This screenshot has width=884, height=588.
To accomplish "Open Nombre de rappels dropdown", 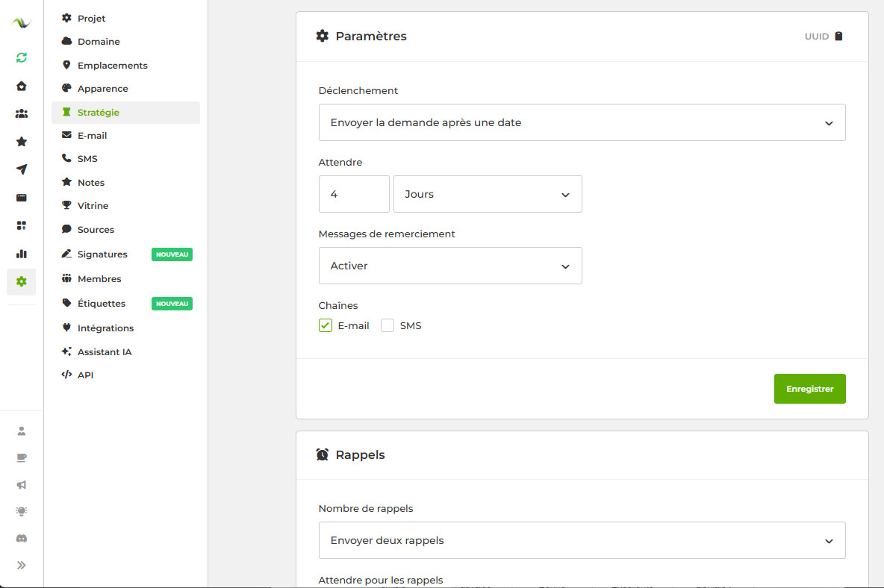I will [x=582, y=540].
